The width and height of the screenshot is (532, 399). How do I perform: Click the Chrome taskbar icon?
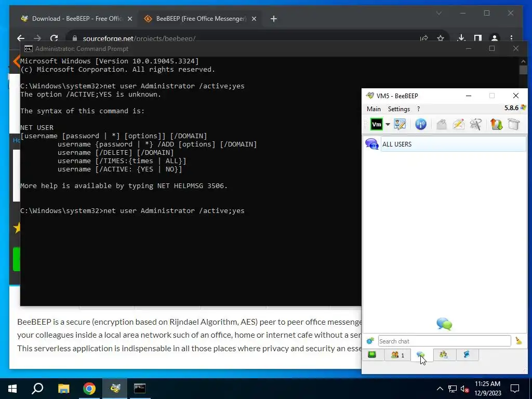pyautogui.click(x=89, y=389)
